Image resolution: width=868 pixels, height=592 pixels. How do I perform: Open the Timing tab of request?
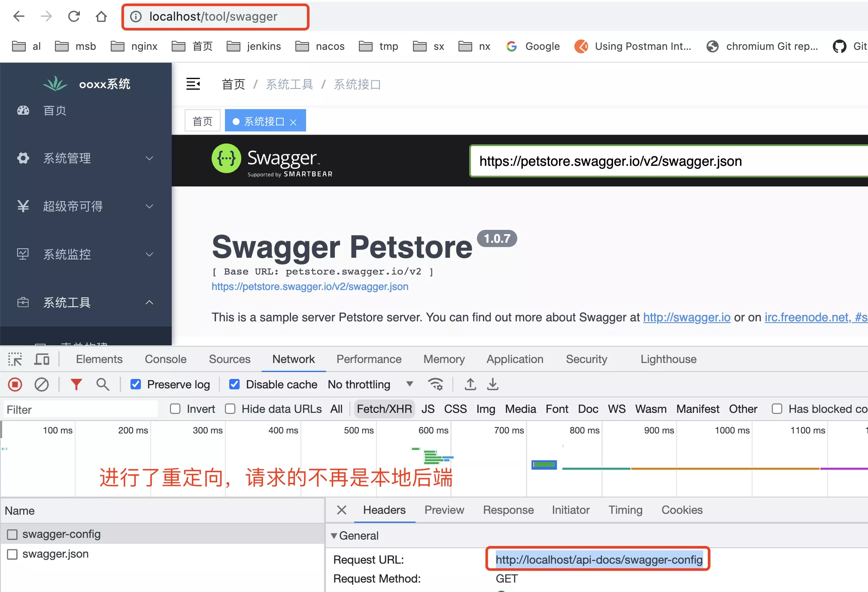(625, 510)
